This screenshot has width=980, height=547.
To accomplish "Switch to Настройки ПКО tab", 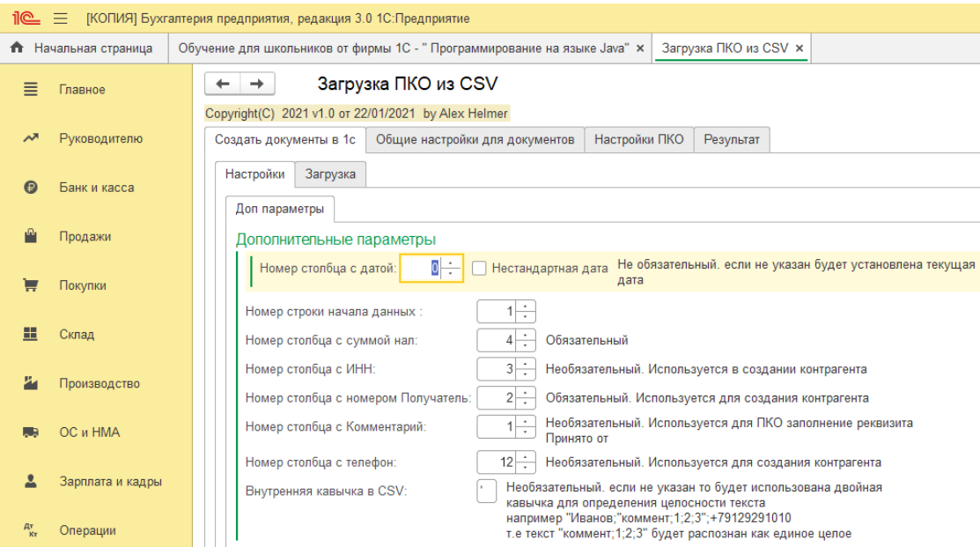I will click(x=638, y=139).
